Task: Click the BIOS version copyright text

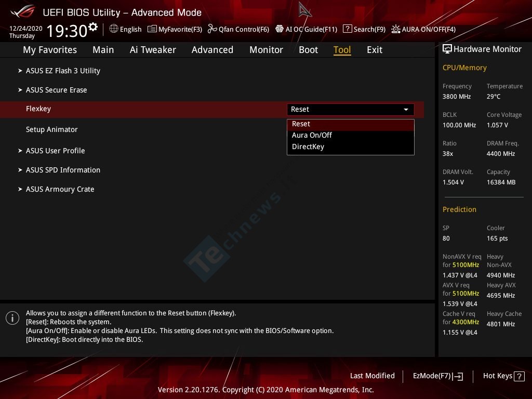Action: (x=265, y=390)
